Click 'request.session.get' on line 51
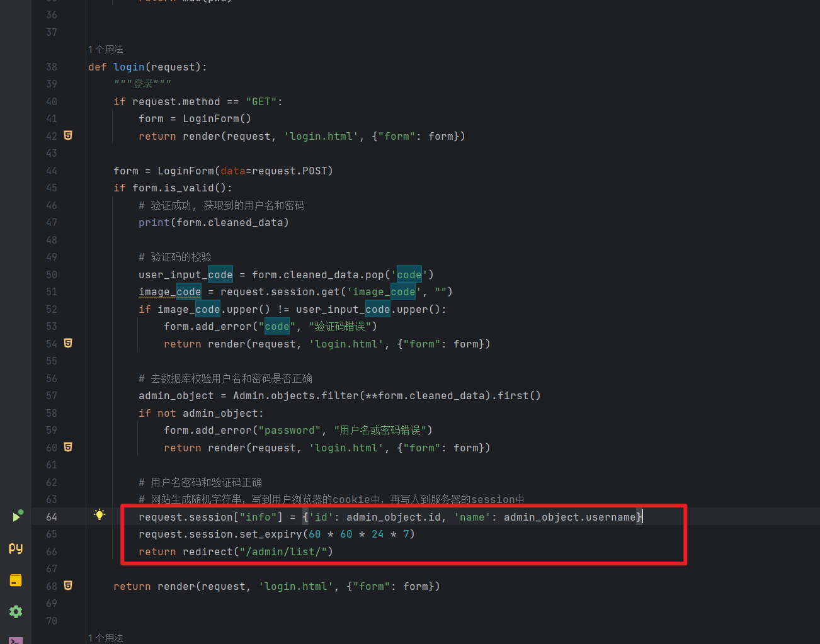This screenshot has width=820, height=644. [280, 291]
